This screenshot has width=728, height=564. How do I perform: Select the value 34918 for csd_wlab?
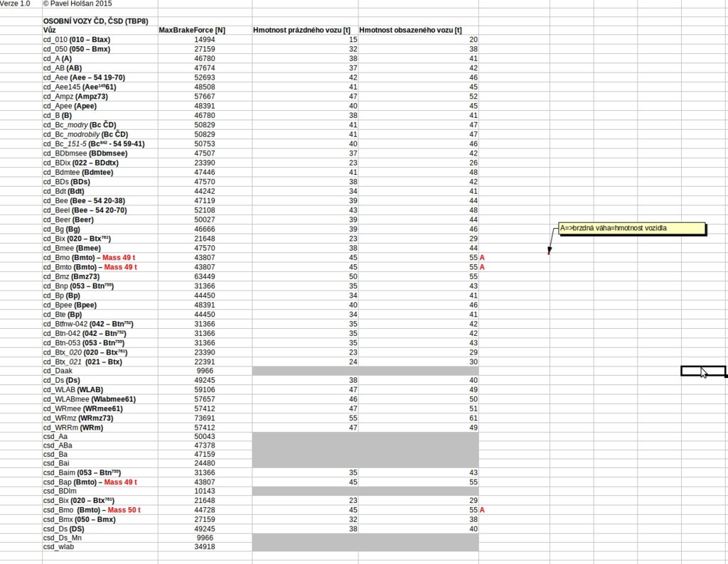(x=205, y=547)
